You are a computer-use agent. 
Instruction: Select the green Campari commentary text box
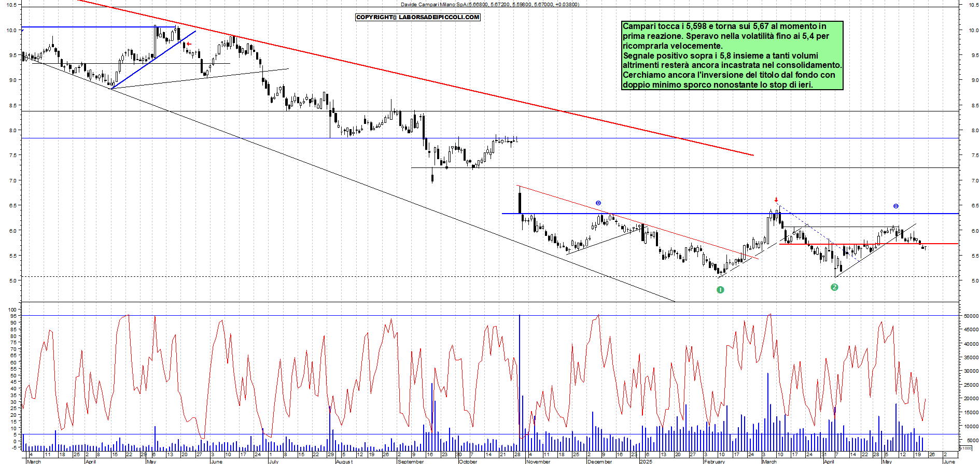pyautogui.click(x=732, y=55)
